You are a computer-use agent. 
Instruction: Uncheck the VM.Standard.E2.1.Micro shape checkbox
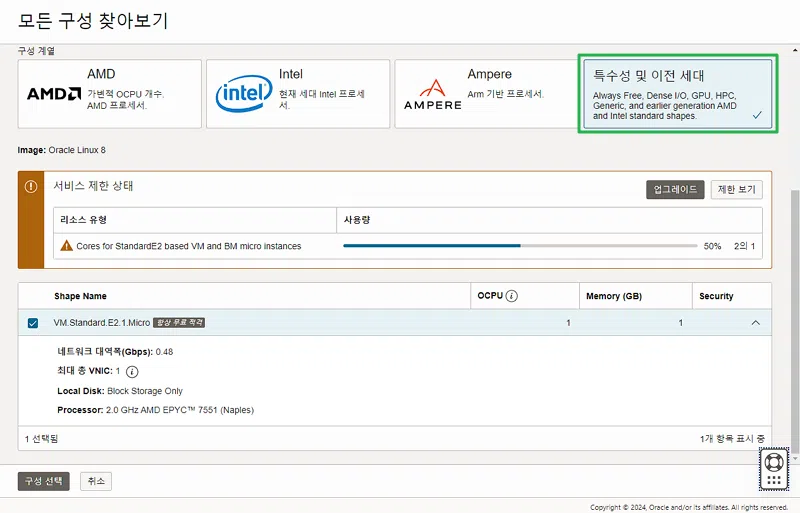(33, 323)
